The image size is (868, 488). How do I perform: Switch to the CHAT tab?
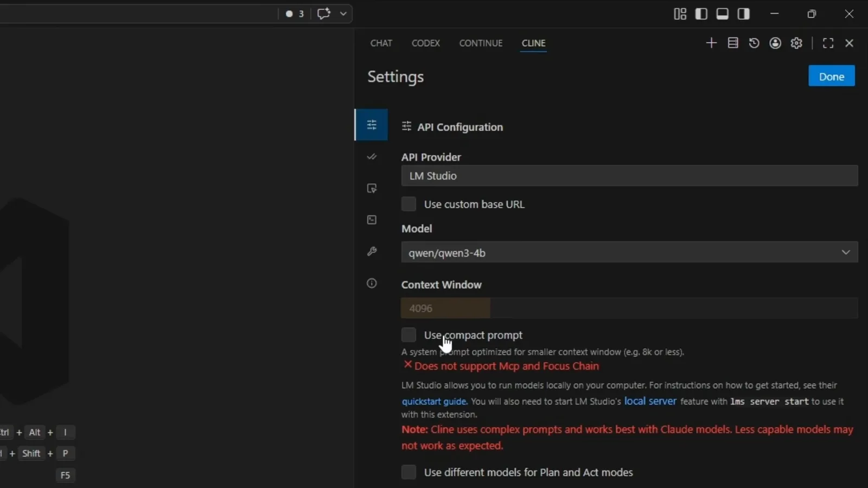381,43
